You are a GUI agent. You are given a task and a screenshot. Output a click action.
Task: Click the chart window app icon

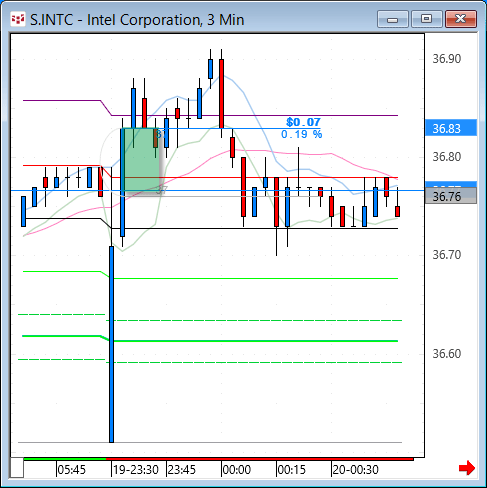tap(18, 19)
